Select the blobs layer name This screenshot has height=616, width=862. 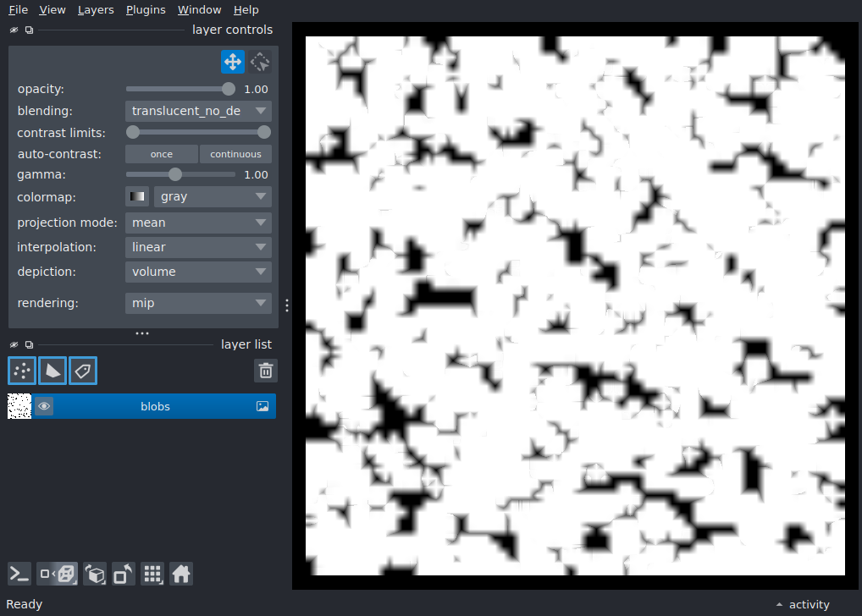tap(155, 406)
